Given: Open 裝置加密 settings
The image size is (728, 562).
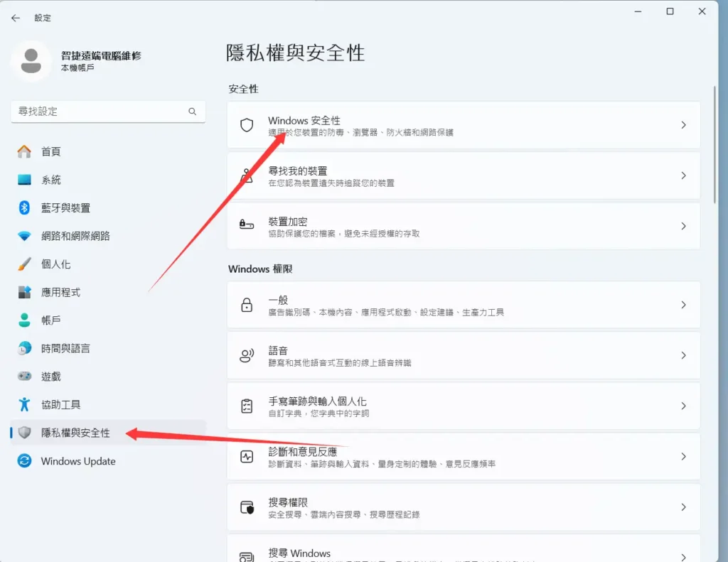Looking at the screenshot, I should click(x=464, y=226).
